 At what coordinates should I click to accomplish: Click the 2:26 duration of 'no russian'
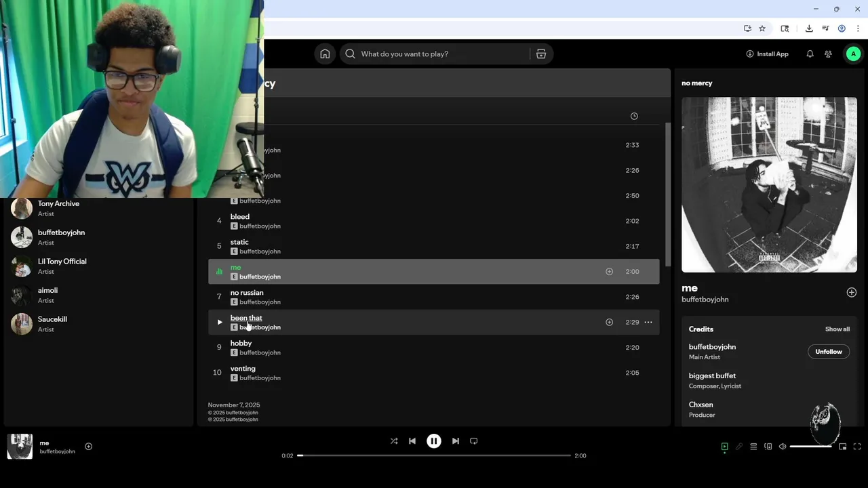632,297
